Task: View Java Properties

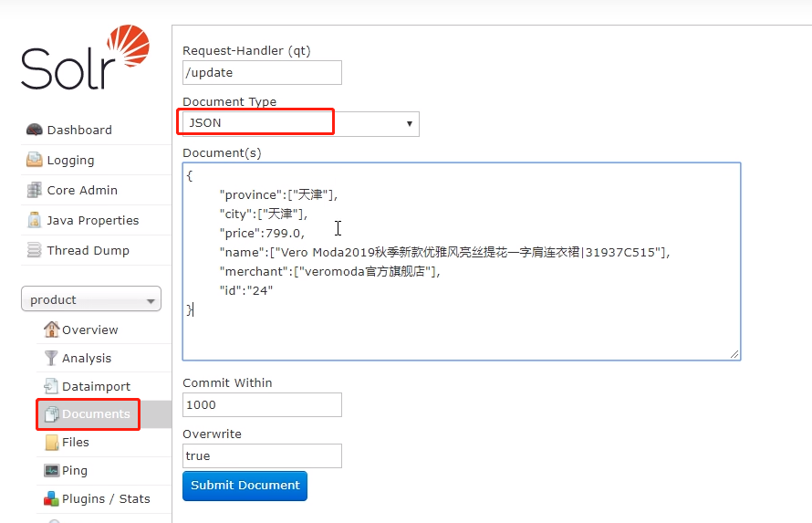Action: pos(93,221)
